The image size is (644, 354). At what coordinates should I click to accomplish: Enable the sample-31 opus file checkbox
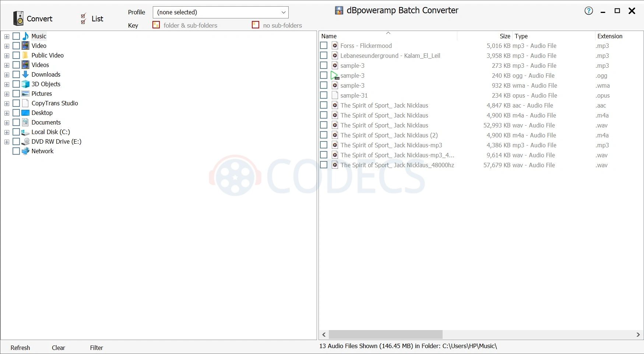tap(324, 95)
